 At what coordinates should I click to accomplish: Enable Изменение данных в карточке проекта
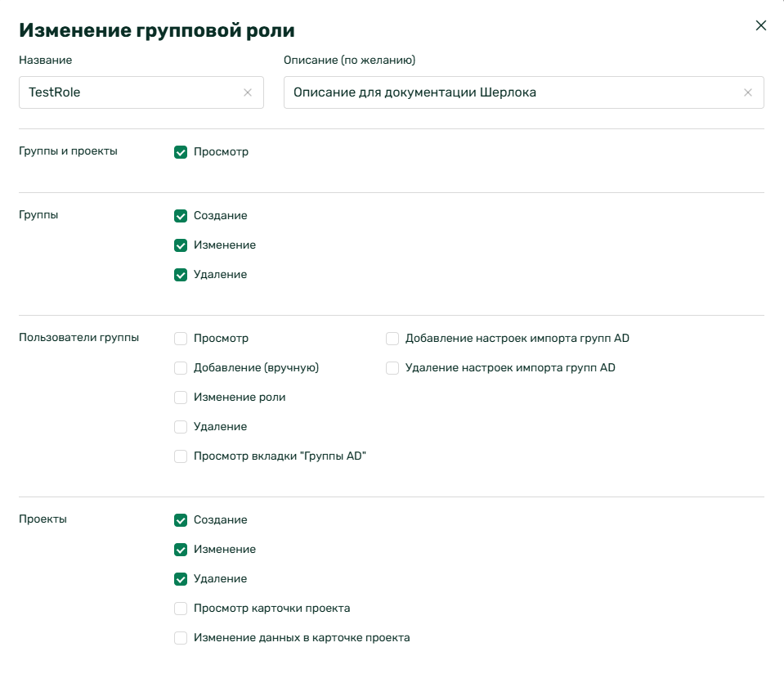[181, 638]
